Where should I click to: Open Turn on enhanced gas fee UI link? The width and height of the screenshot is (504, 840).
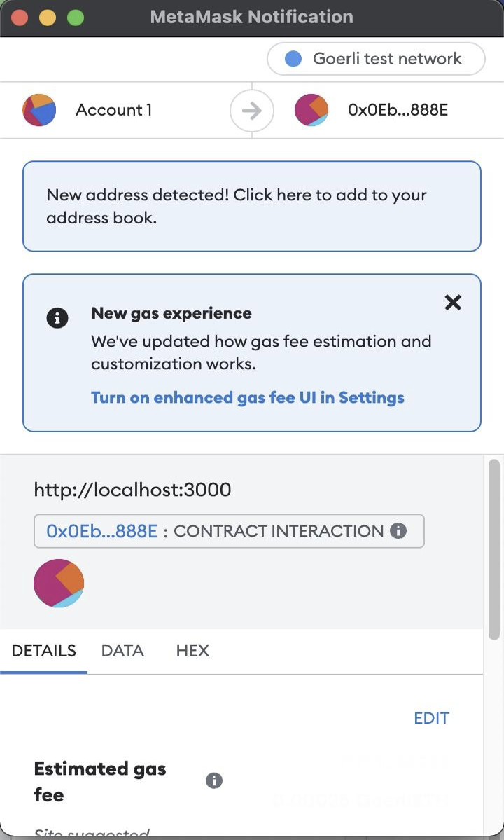pyautogui.click(x=248, y=397)
